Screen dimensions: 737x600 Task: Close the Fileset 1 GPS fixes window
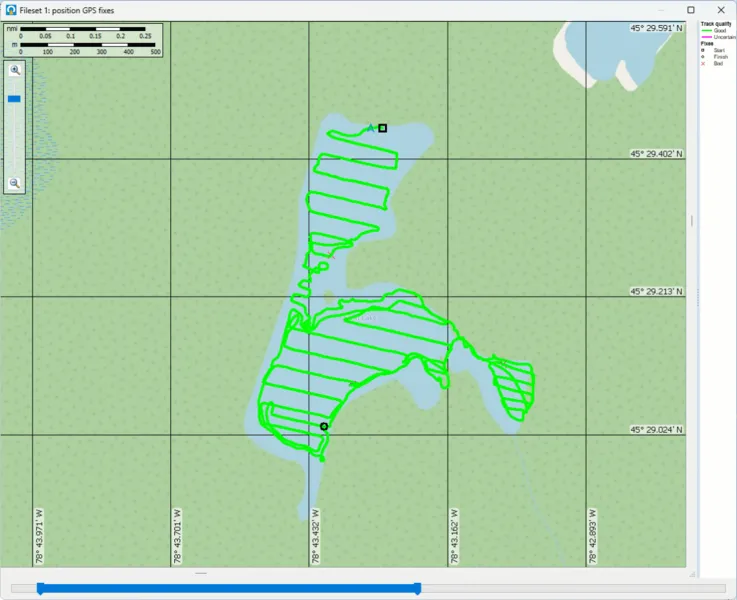click(720, 9)
